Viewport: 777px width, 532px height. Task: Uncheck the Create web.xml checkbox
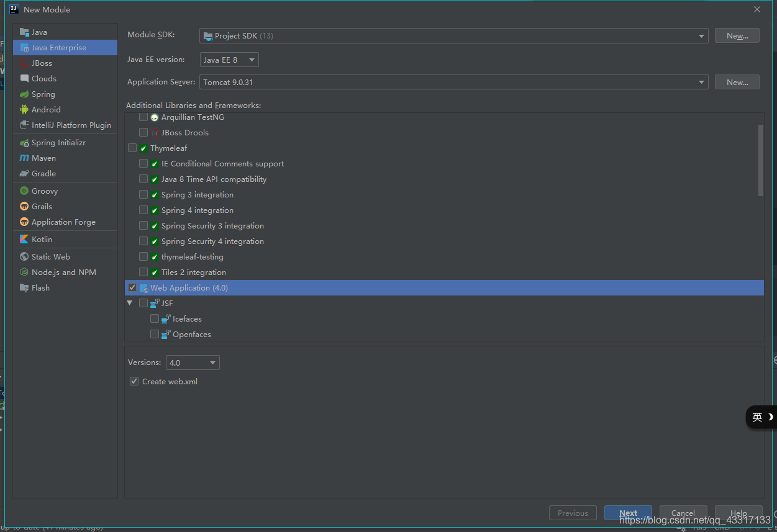pyautogui.click(x=134, y=381)
